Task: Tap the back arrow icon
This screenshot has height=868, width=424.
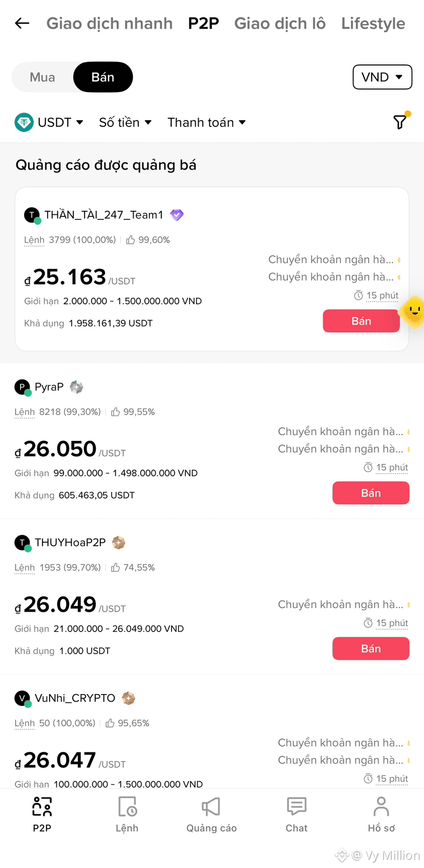Action: tap(22, 23)
